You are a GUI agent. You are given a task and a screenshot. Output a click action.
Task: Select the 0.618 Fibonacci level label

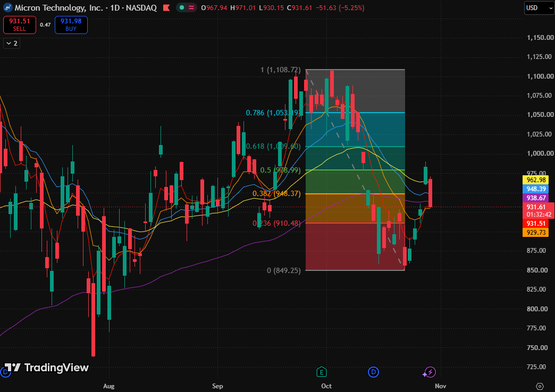coord(273,146)
